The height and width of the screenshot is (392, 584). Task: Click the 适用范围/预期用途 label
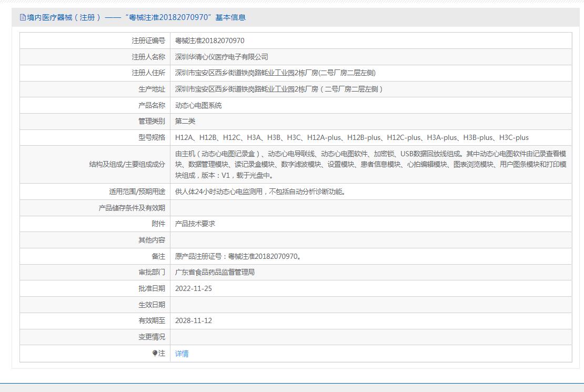[137, 192]
